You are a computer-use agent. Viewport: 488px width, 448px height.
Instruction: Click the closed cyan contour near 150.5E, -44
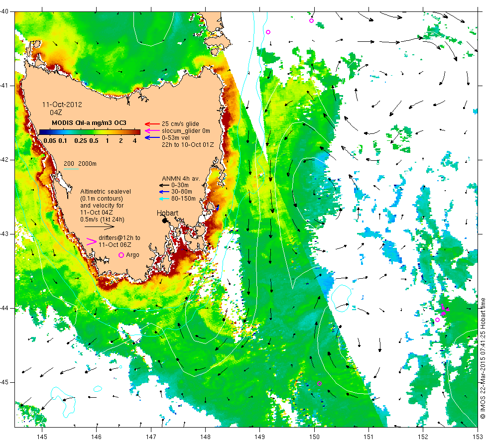342,298
